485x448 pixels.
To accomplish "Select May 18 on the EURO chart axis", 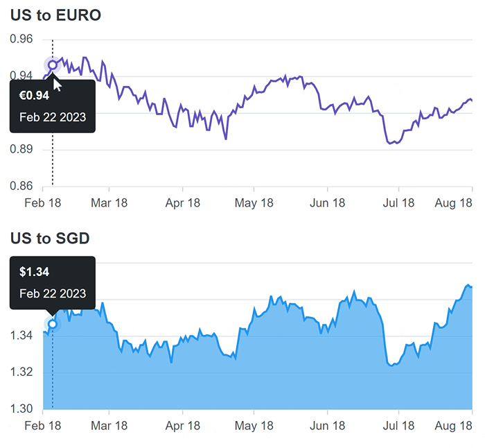I will tap(254, 203).
